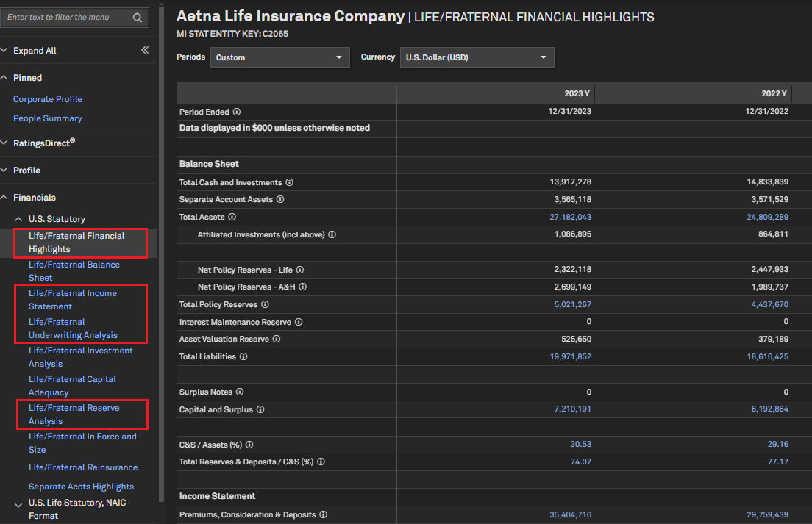812x524 pixels.
Task: Click 2023 Total Liabilities 19,971,852
Action: point(570,356)
